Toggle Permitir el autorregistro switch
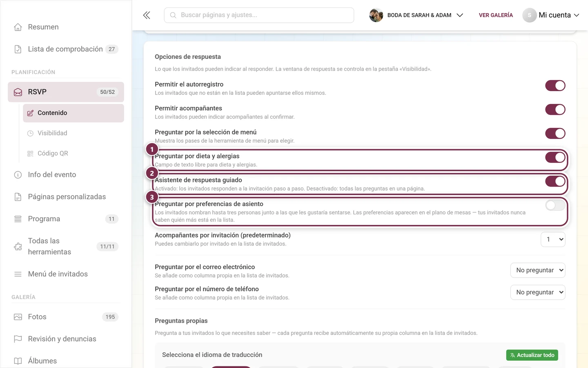 [555, 85]
